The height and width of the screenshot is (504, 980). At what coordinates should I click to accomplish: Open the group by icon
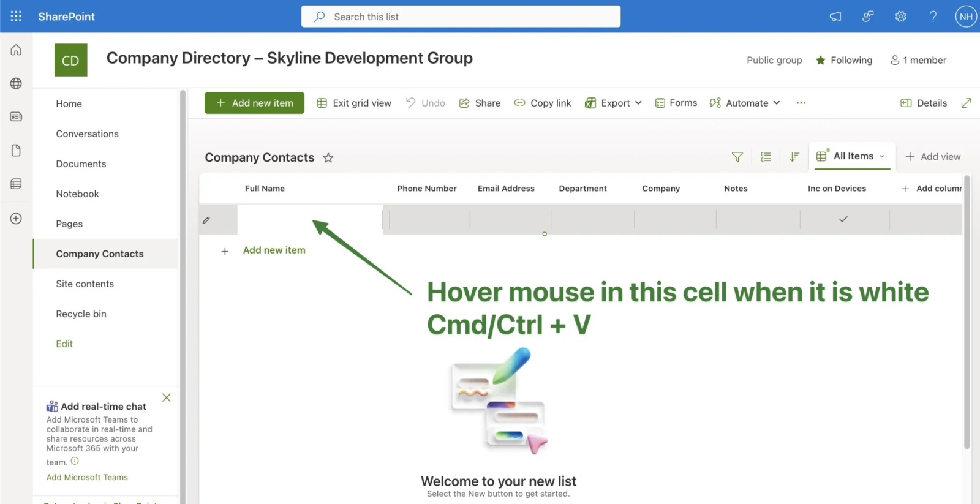766,157
